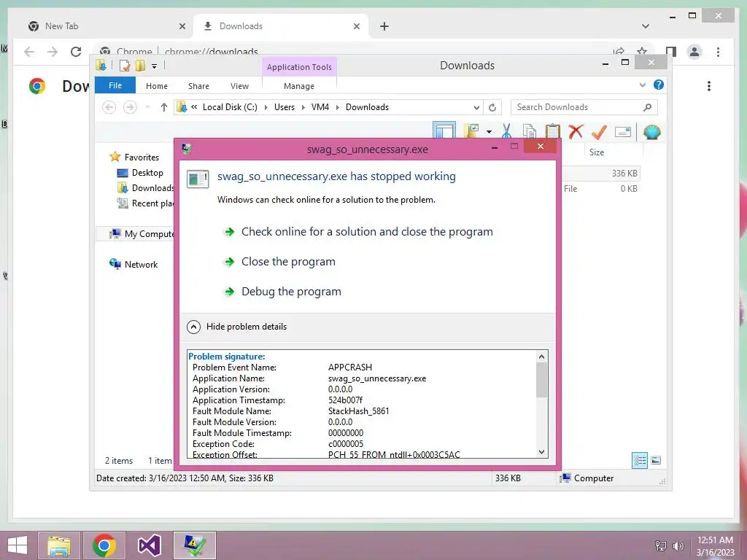The height and width of the screenshot is (560, 747).
Task: Open recent locations dropdown next to Forward
Action: coord(147,107)
